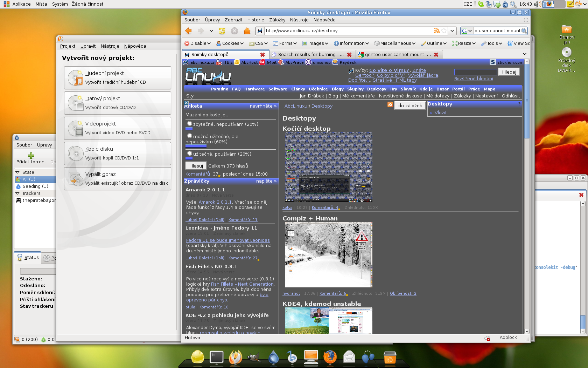588x368 pixels.
Task: Reload the page in Firefox
Action: click(222, 31)
